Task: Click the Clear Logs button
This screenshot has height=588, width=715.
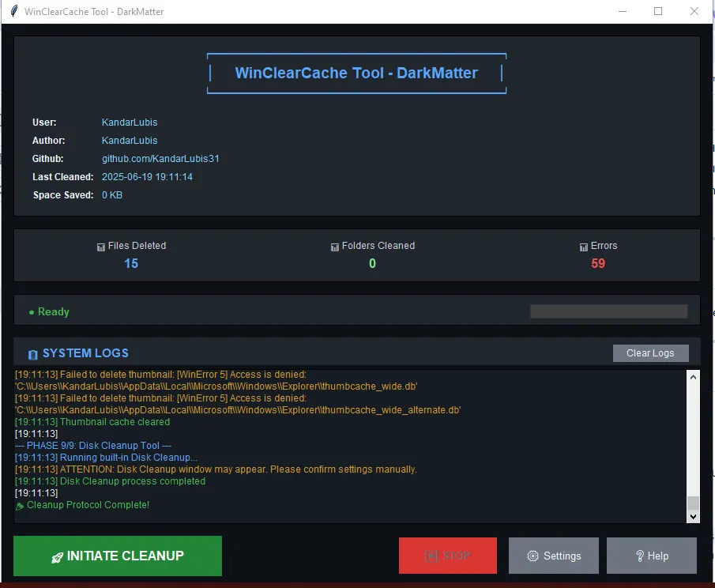Action: coord(650,352)
